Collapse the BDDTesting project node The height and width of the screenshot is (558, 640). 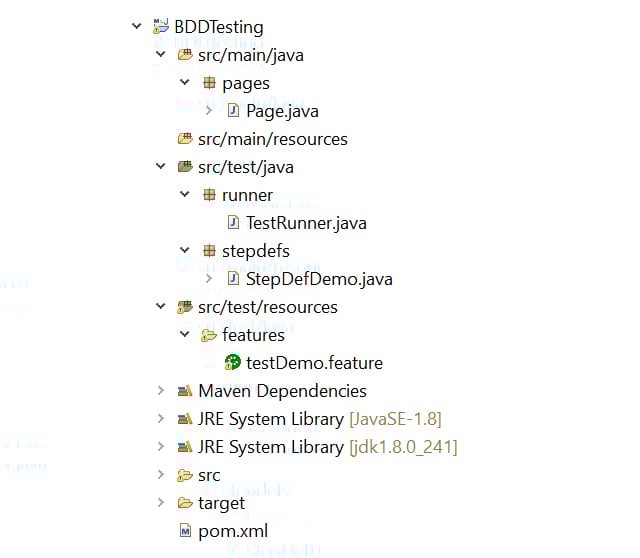(137, 27)
